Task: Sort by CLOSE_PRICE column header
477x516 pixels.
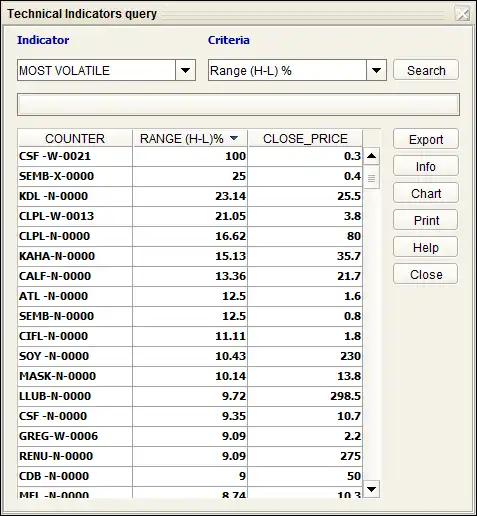Action: pyautogui.click(x=305, y=138)
